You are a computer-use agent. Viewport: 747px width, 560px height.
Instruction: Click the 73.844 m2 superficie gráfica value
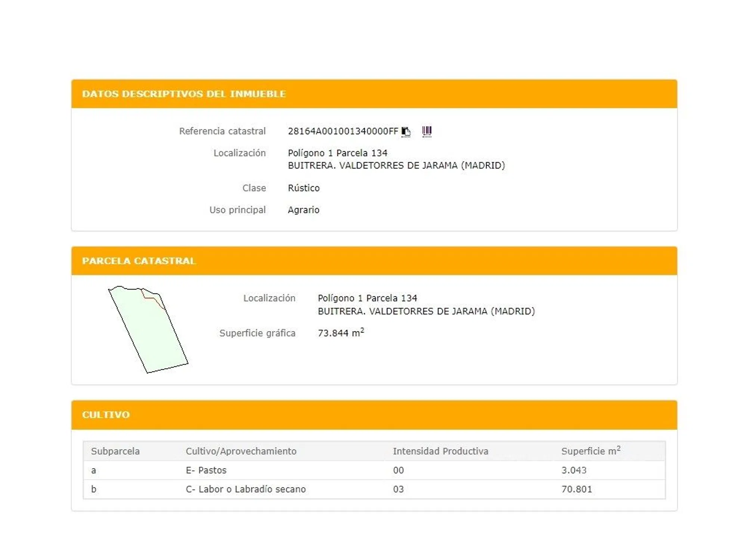click(x=340, y=333)
